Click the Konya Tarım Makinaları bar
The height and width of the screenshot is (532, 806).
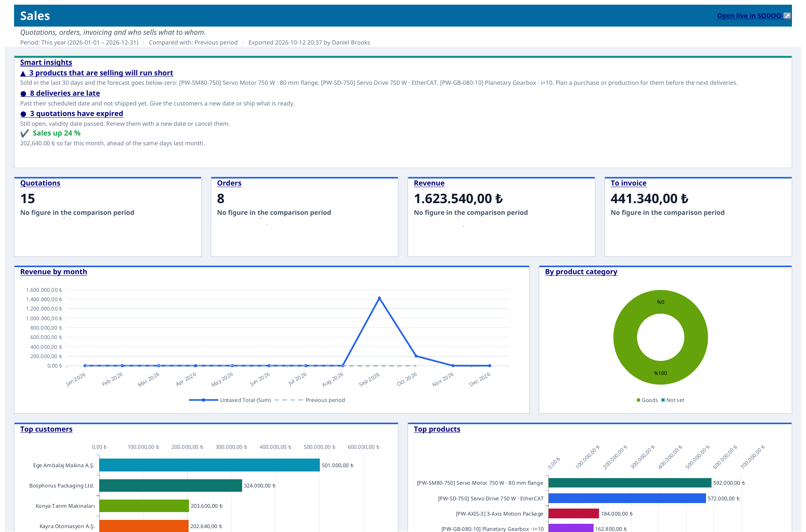(x=144, y=506)
